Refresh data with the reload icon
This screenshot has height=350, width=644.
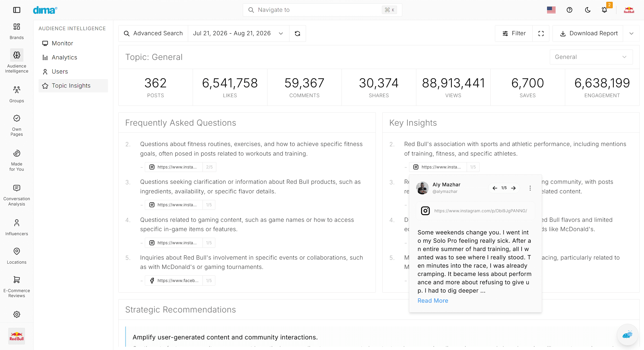point(297,33)
